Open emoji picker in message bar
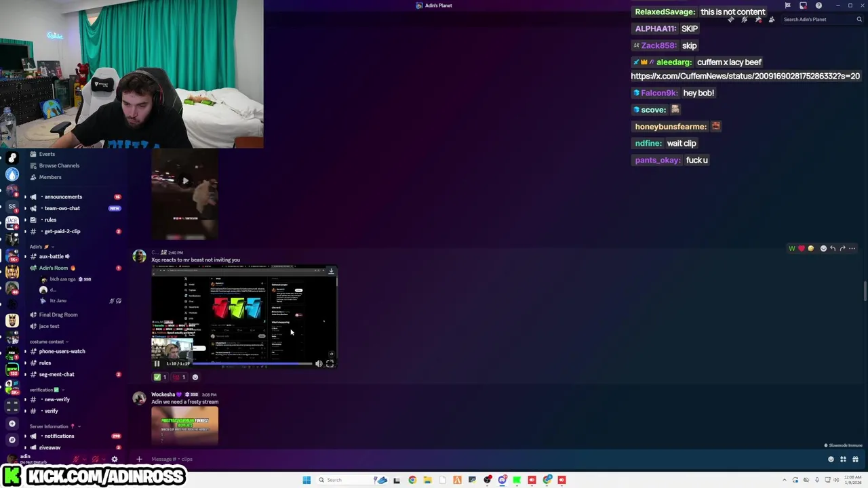The width and height of the screenshot is (868, 488). (x=831, y=459)
